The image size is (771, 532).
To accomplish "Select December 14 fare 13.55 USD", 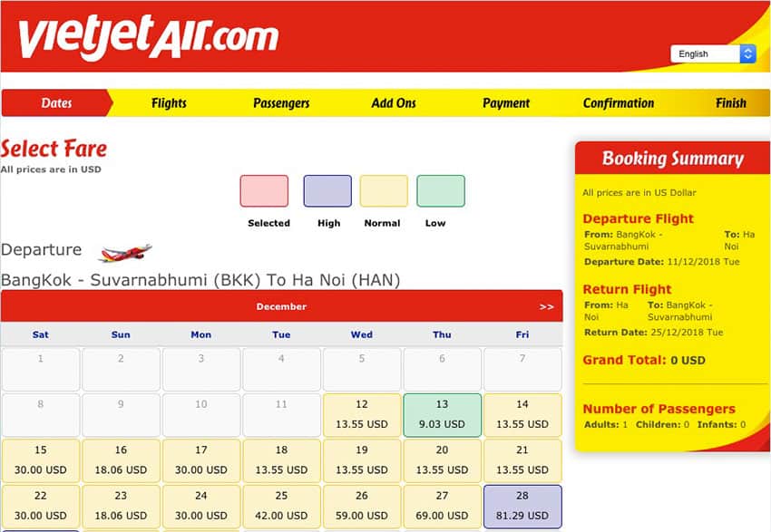I will (522, 414).
